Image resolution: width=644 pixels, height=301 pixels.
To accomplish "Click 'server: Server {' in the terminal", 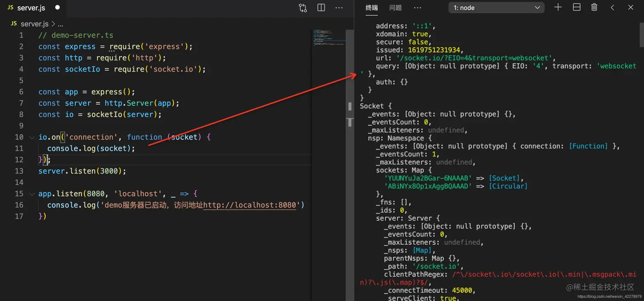I will 408,218.
